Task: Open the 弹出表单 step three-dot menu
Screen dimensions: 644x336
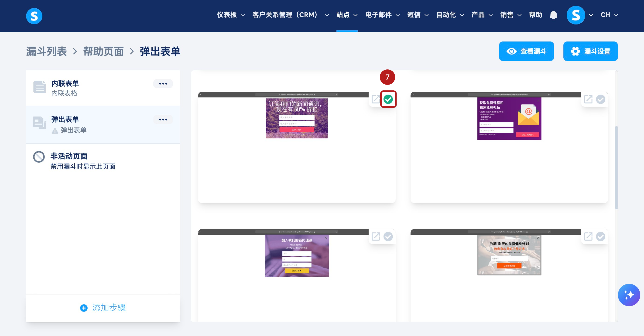Action: pyautogui.click(x=163, y=120)
